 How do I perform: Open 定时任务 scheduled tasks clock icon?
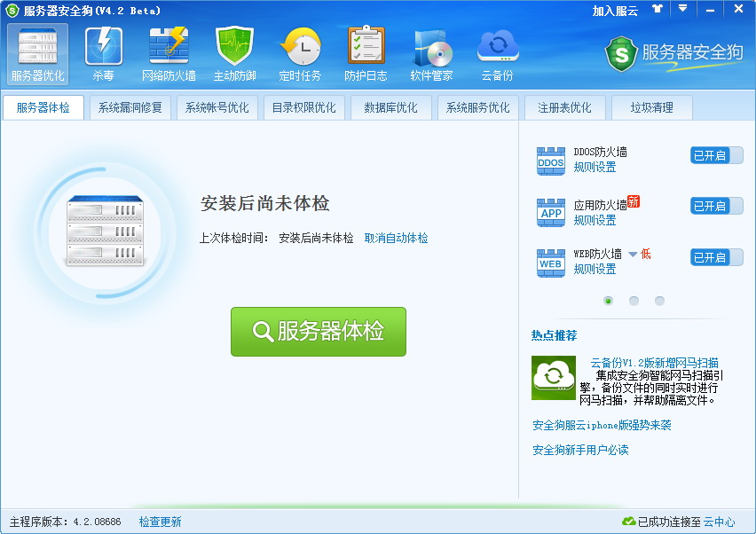(300, 53)
